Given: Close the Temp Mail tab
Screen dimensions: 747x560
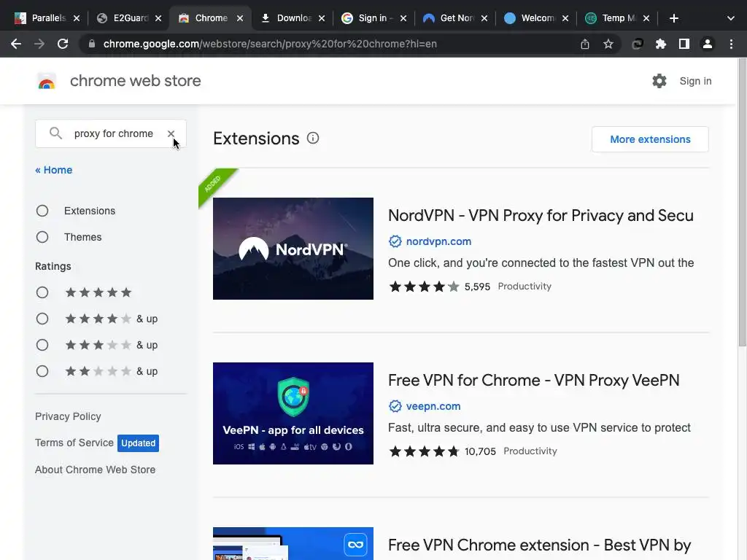Looking at the screenshot, I should pyautogui.click(x=646, y=18).
